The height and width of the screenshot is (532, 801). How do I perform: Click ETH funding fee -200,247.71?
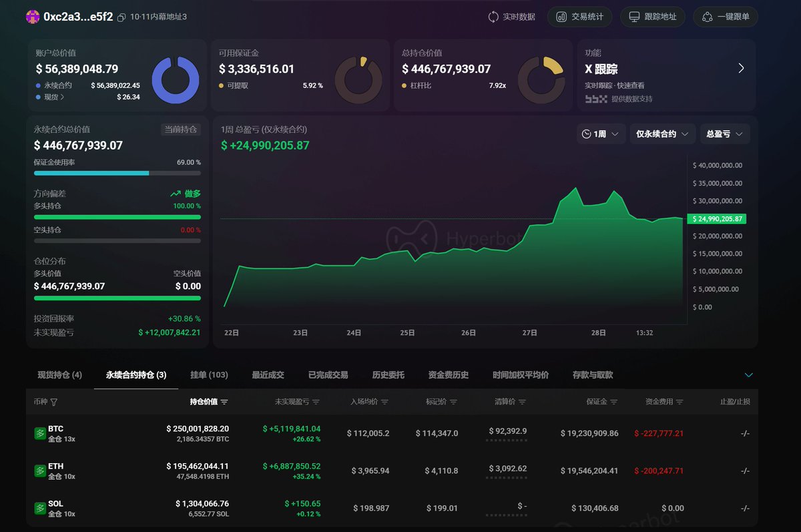pos(659,471)
